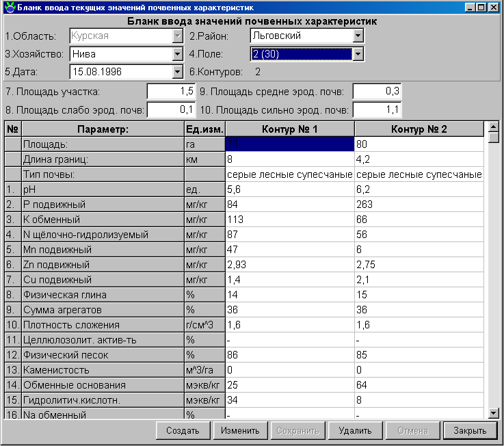Minimize the window
The height and width of the screenshot is (446, 504).
click(470, 7)
